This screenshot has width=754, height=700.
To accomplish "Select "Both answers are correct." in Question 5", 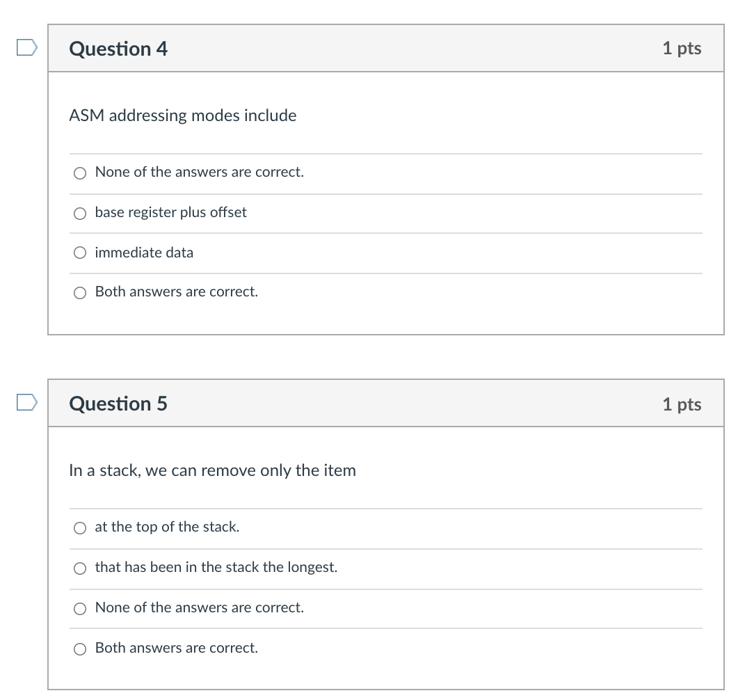I will [80, 649].
